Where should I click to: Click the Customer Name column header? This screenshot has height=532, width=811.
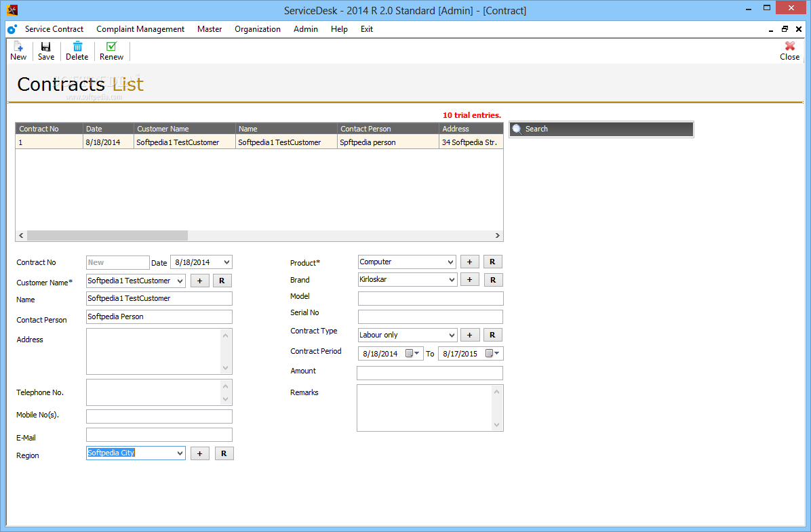click(x=184, y=129)
